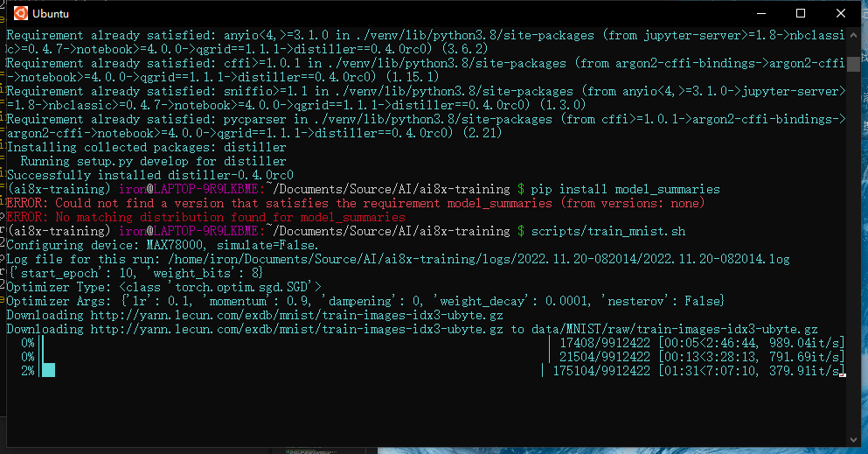Close the Ubuntu terminal window
The height and width of the screenshot is (454, 868).
pos(840,13)
